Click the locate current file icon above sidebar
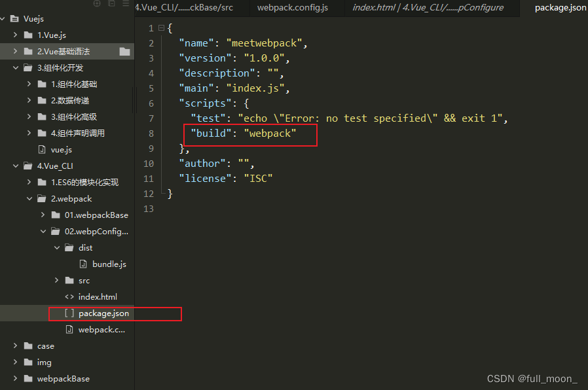This screenshot has width=588, height=390. point(97,3)
